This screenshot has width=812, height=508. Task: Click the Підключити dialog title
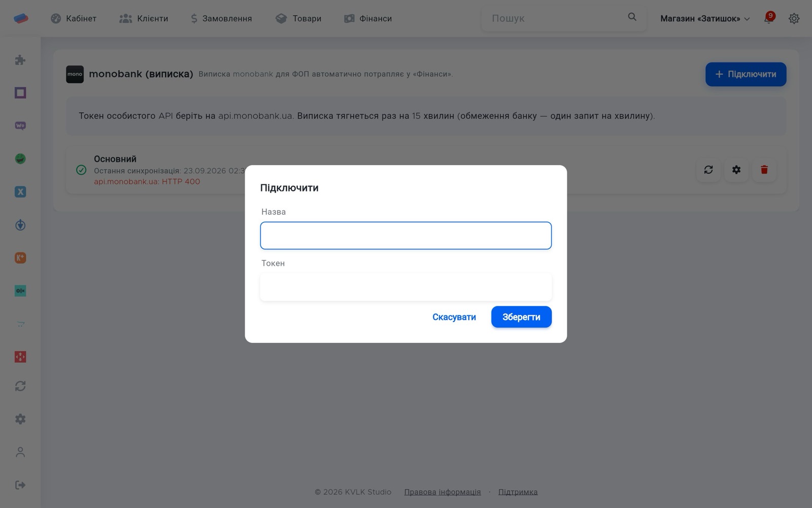(x=289, y=188)
